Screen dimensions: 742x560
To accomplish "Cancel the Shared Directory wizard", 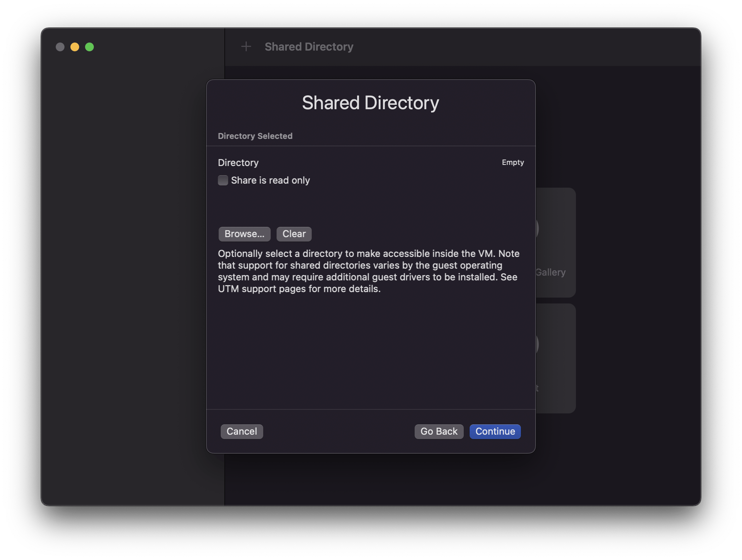I will 242,431.
